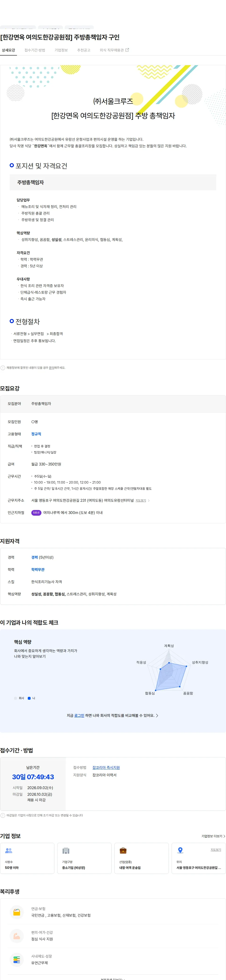This screenshot has height=980, width=226.
Task: Click the 성취지향성 radar chart label
Action: point(200,663)
